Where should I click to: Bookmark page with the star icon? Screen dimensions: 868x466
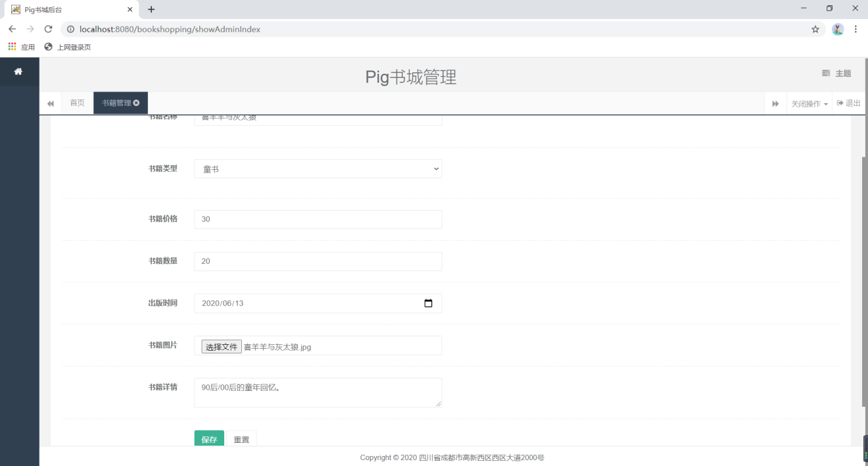point(815,29)
